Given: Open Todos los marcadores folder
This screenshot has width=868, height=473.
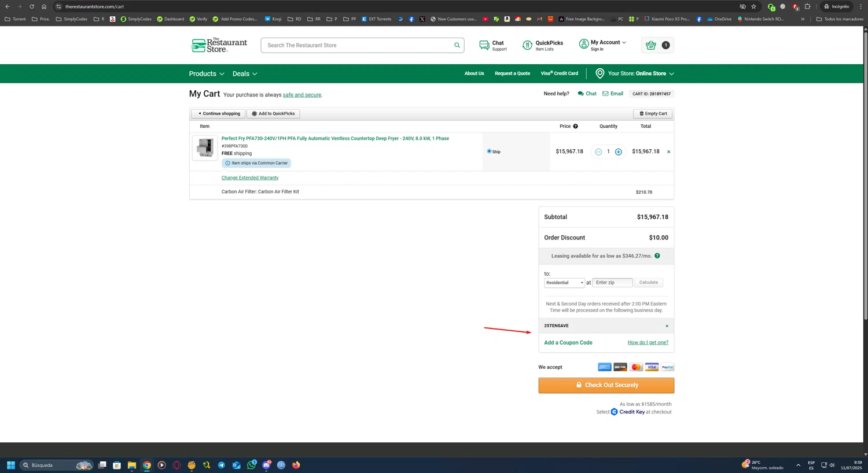Looking at the screenshot, I should [x=840, y=19].
